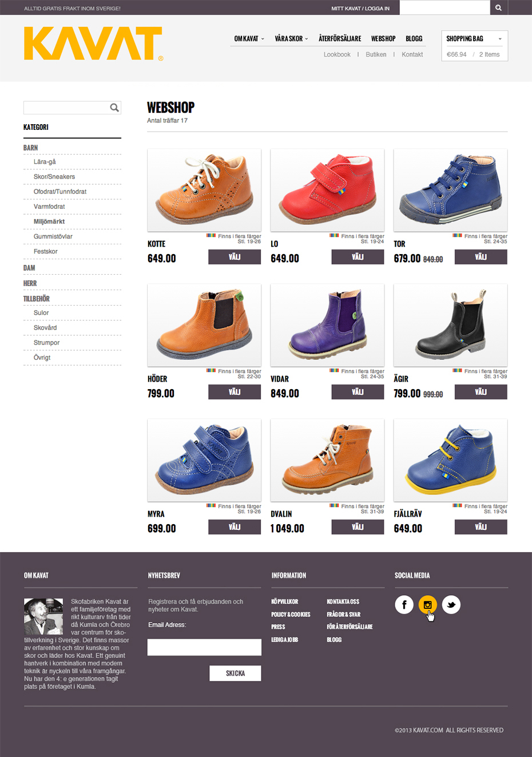532x757 pixels.
Task: Open the Blogg menu item
Action: click(414, 38)
